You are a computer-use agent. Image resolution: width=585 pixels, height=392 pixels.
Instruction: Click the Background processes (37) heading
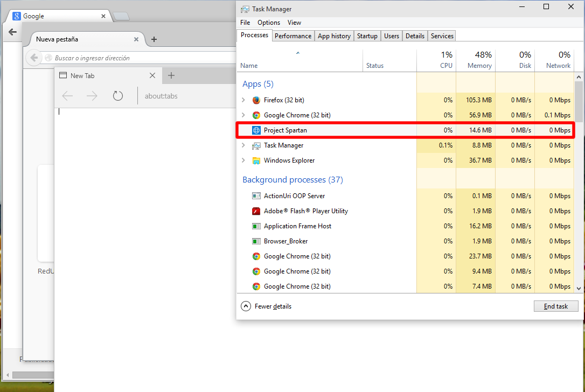point(292,180)
